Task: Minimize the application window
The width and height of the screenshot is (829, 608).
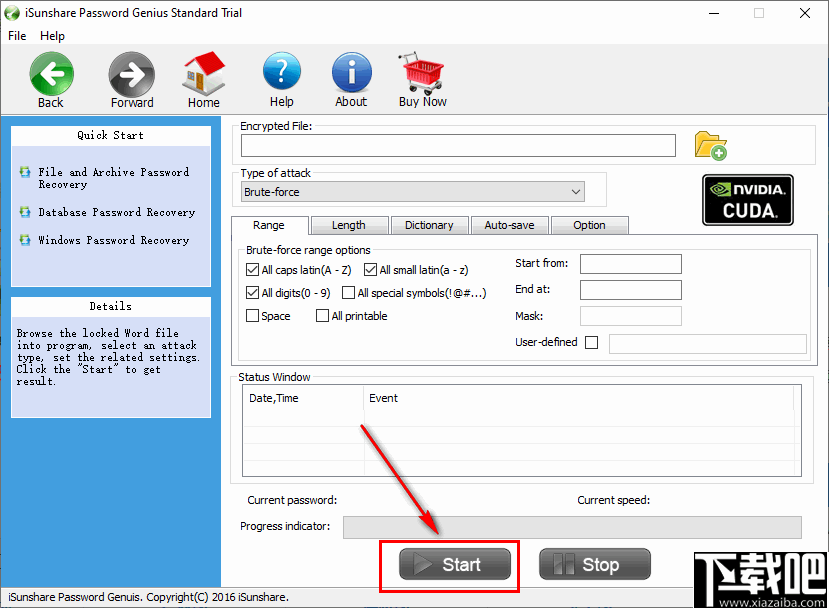Action: pyautogui.click(x=714, y=13)
